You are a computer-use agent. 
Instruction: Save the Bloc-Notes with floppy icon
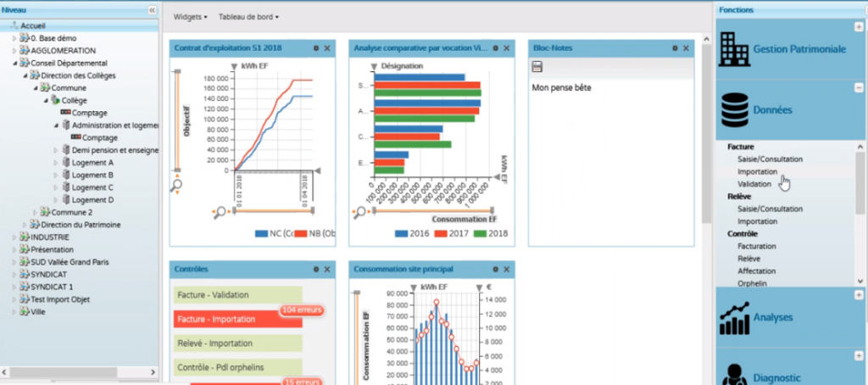(537, 67)
